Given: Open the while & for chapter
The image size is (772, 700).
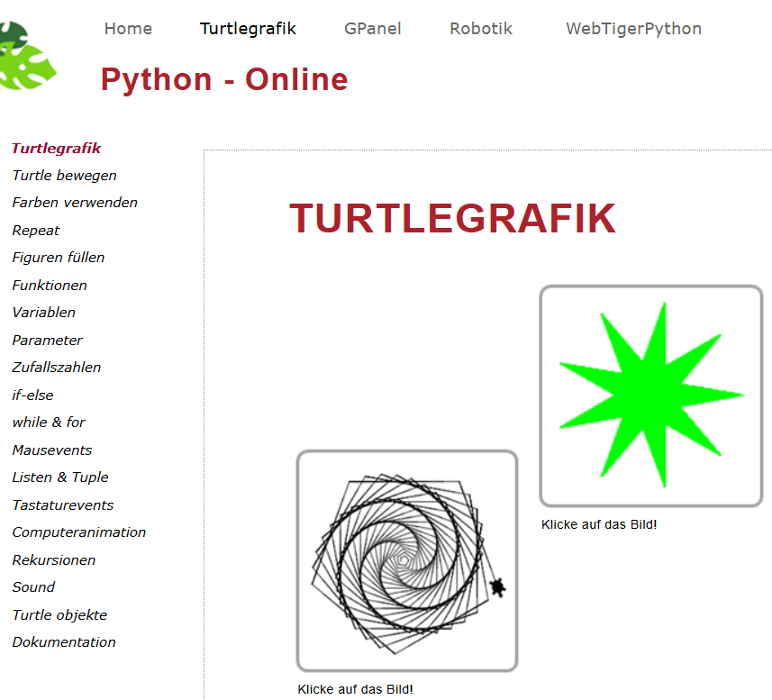Looking at the screenshot, I should tap(49, 423).
